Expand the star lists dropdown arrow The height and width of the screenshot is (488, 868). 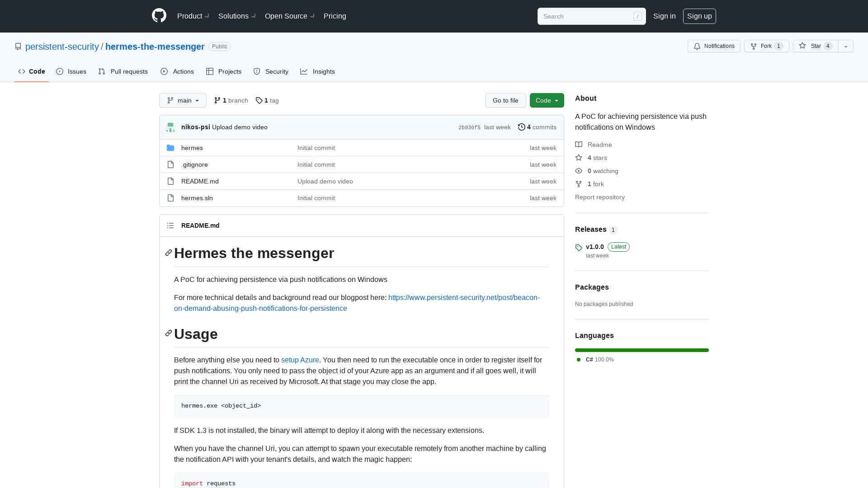click(845, 46)
